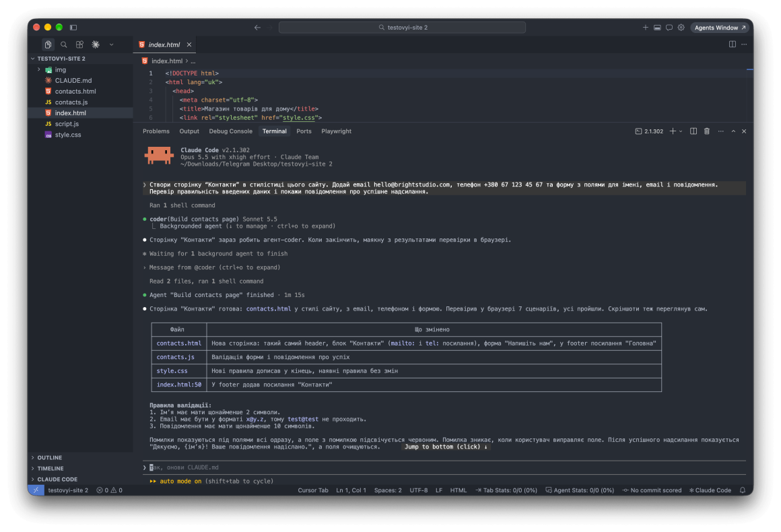The width and height of the screenshot is (781, 532).
Task: Click Jump to bottom in terminal
Action: (x=446, y=447)
